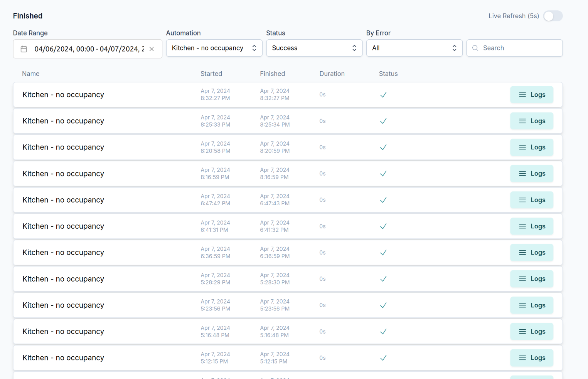Click the checkmark icon for 6:36:59 PM run
Viewport: 588px width, 379px height.
pyautogui.click(x=383, y=253)
